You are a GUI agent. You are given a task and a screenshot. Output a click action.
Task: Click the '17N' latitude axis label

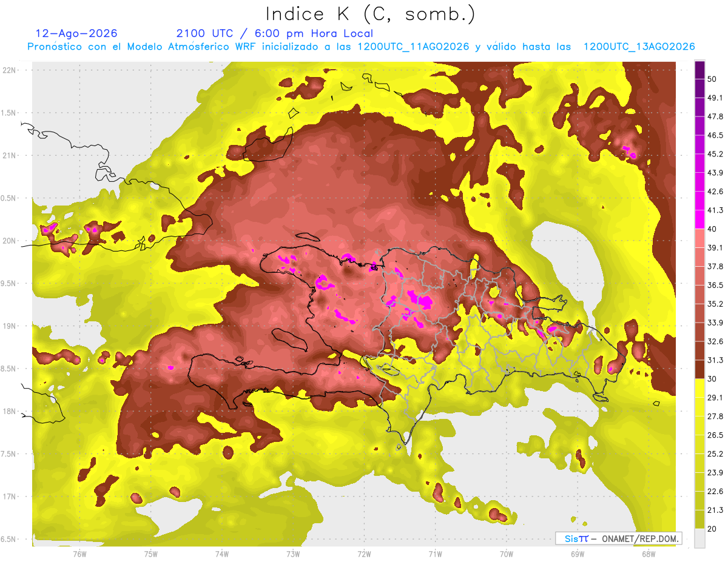coord(9,497)
